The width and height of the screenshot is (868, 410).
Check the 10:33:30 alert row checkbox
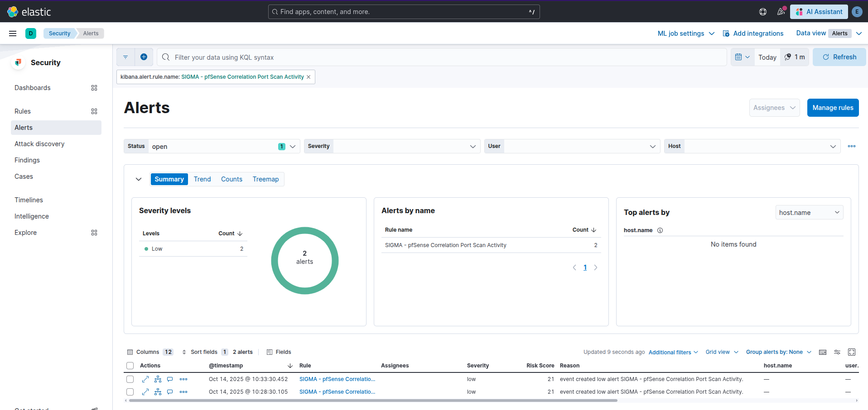pyautogui.click(x=130, y=379)
